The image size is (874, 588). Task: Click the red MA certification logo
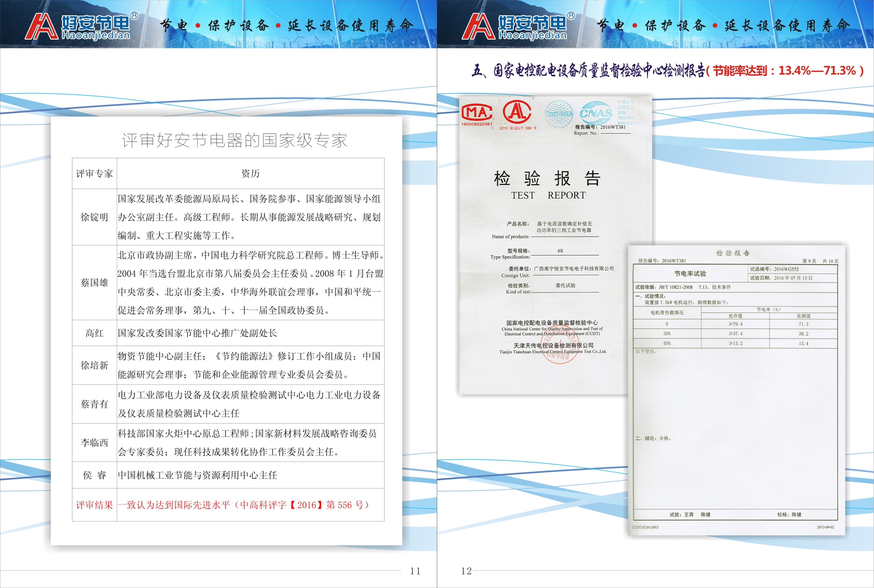pyautogui.click(x=476, y=112)
